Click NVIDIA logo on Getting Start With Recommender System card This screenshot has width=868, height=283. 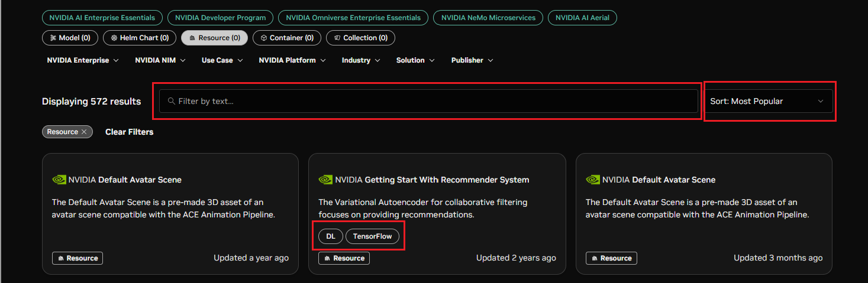[325, 180]
